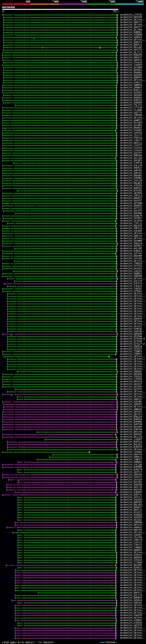Select UniRef100_A7Q998 hit entry

[x=131, y=35]
